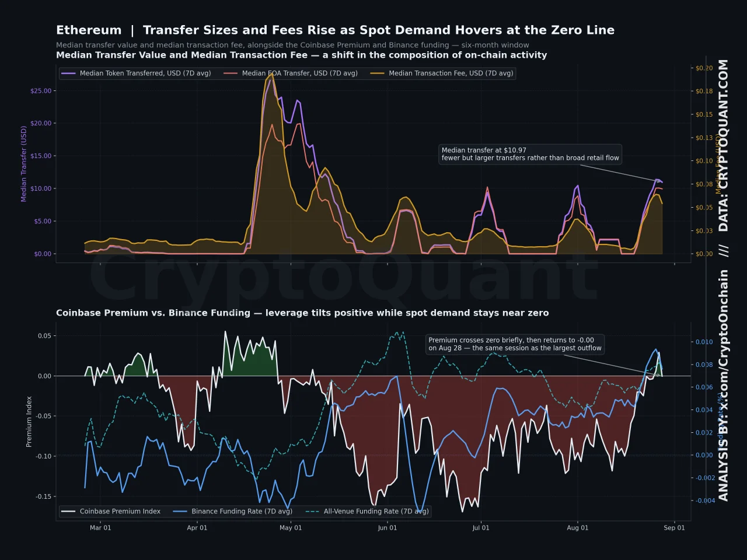Click the blue Binance Funding Rate legend line
This screenshot has height=560, width=747.
pyautogui.click(x=180, y=512)
